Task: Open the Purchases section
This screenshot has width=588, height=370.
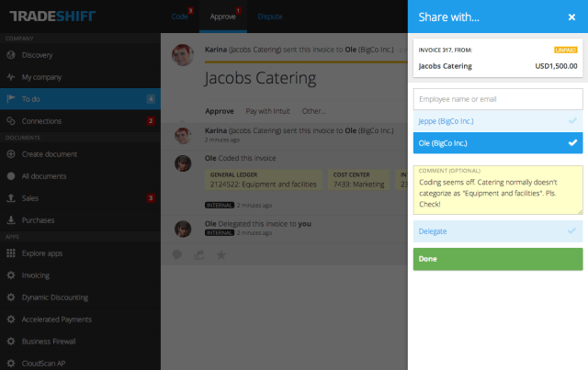Action: click(x=80, y=219)
